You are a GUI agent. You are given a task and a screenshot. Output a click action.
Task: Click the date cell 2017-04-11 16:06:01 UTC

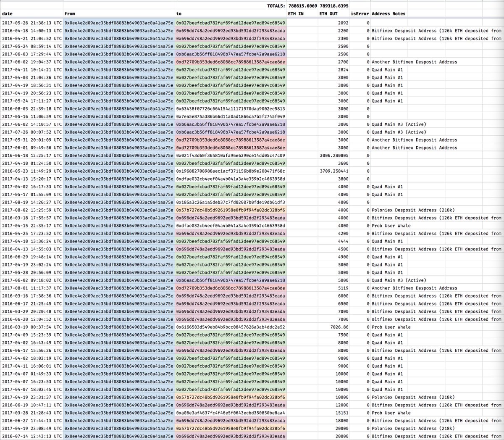click(x=31, y=366)
